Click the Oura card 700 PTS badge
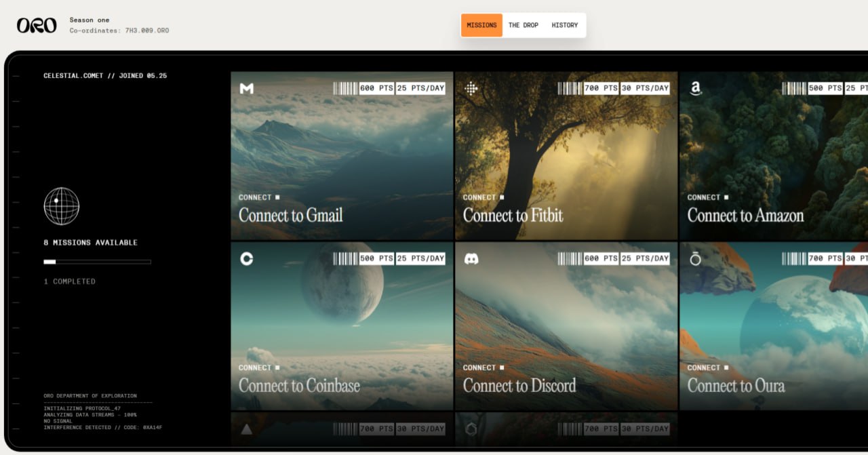Screen dimensions: 868x455 click(x=825, y=258)
